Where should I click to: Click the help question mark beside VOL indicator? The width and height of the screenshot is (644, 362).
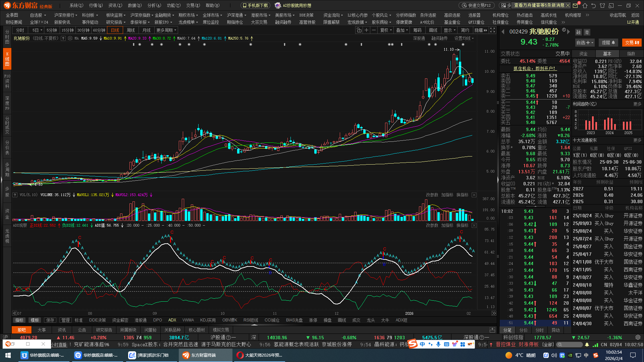coord(15,195)
